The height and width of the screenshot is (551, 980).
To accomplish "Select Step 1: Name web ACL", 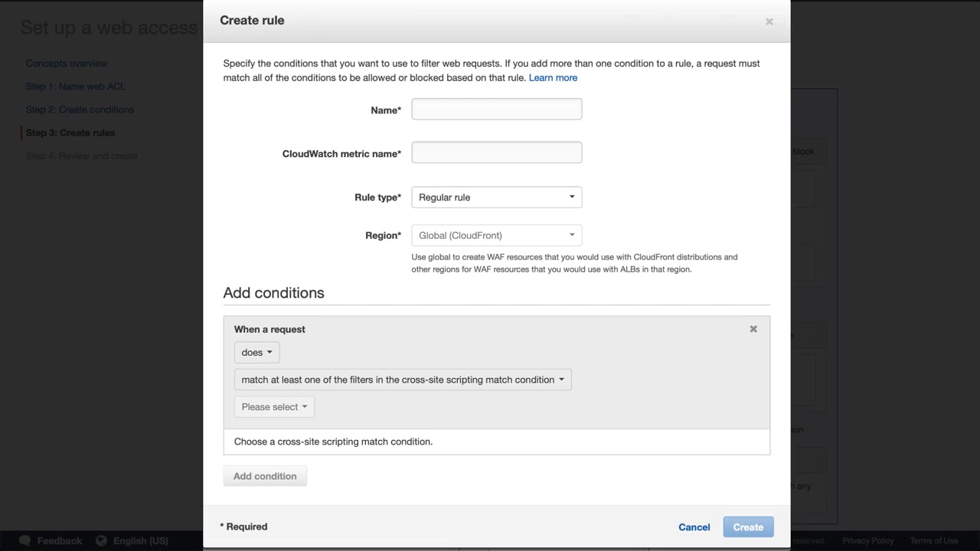I will pyautogui.click(x=75, y=86).
